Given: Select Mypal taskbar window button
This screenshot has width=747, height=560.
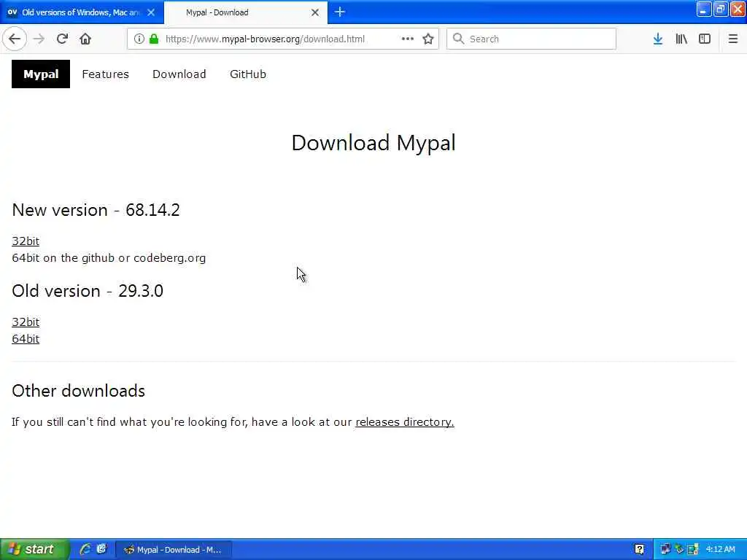Looking at the screenshot, I should click(x=174, y=550).
